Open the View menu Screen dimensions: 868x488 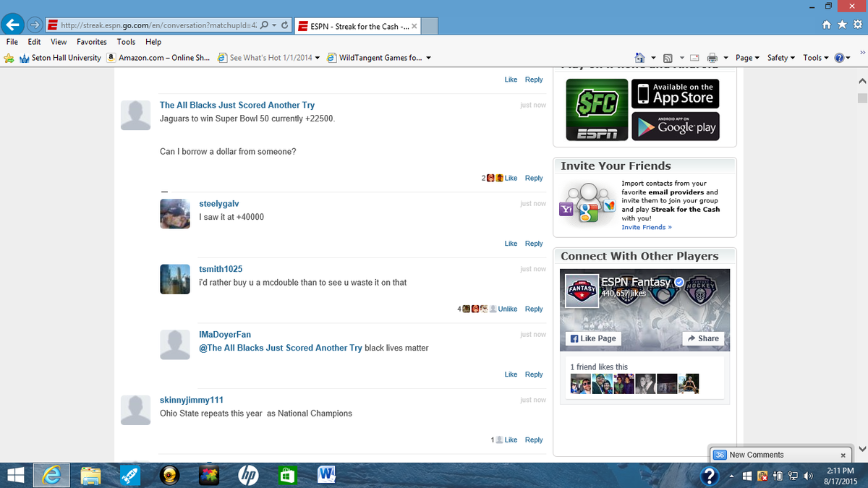[x=59, y=42]
